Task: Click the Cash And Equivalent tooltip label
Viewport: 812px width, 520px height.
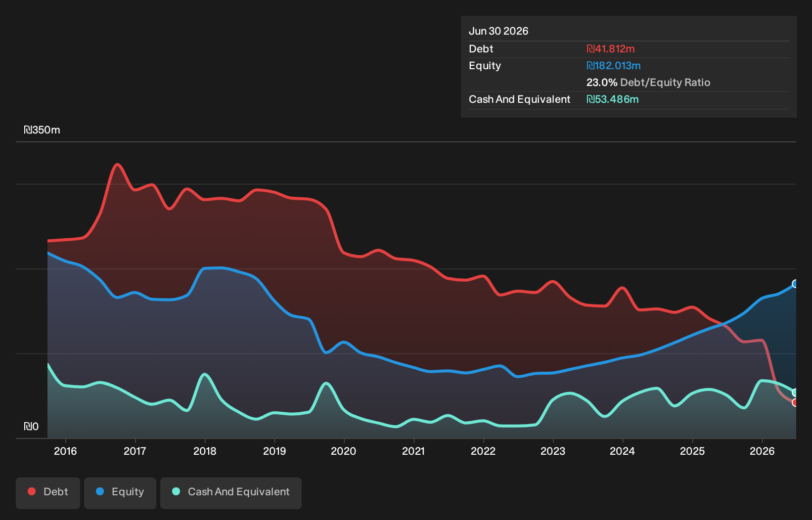Action: click(x=520, y=99)
